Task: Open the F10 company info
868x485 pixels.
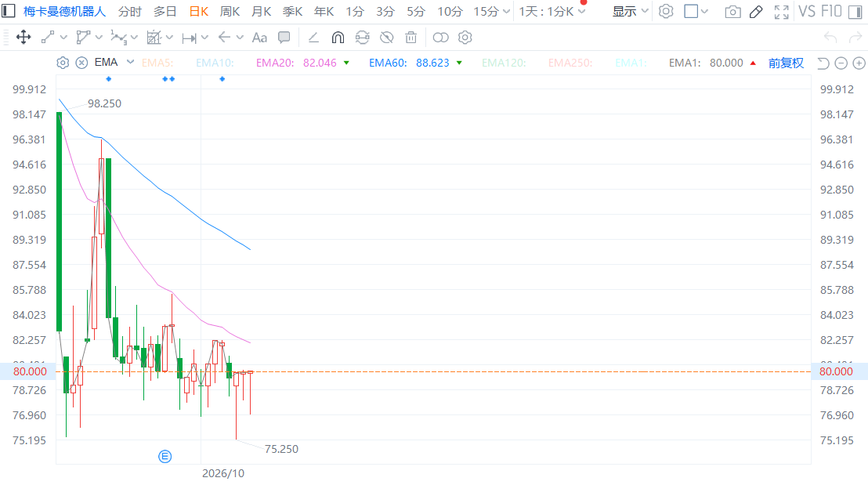Action: coord(831,12)
